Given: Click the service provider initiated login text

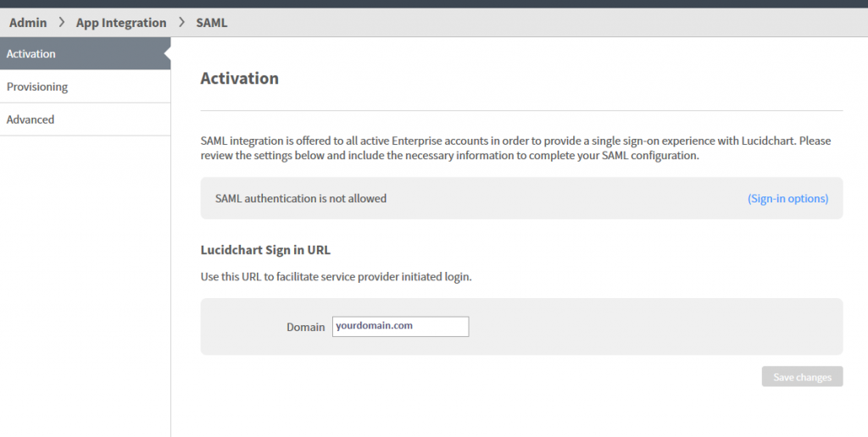Looking at the screenshot, I should tap(336, 277).
